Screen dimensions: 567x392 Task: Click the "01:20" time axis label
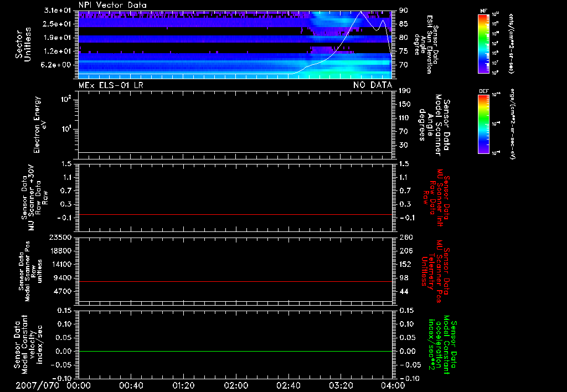coord(184,385)
